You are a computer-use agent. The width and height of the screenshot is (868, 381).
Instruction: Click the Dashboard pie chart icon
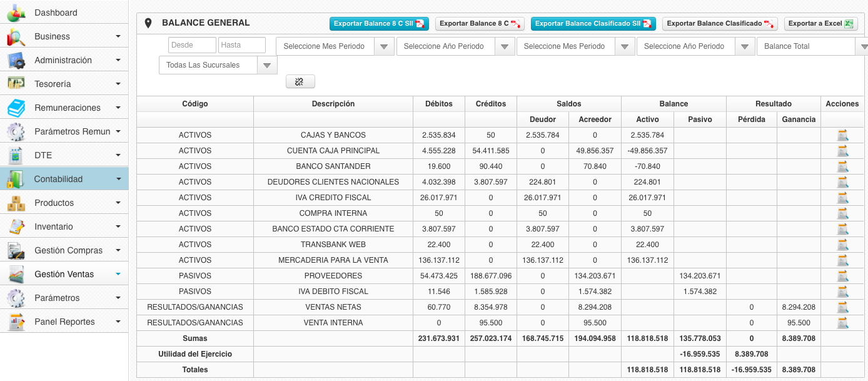tap(16, 13)
